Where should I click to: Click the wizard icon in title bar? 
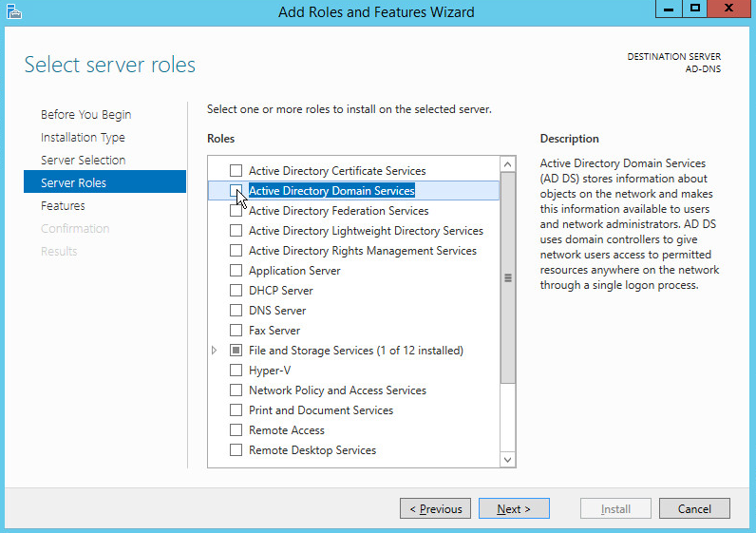point(13,11)
